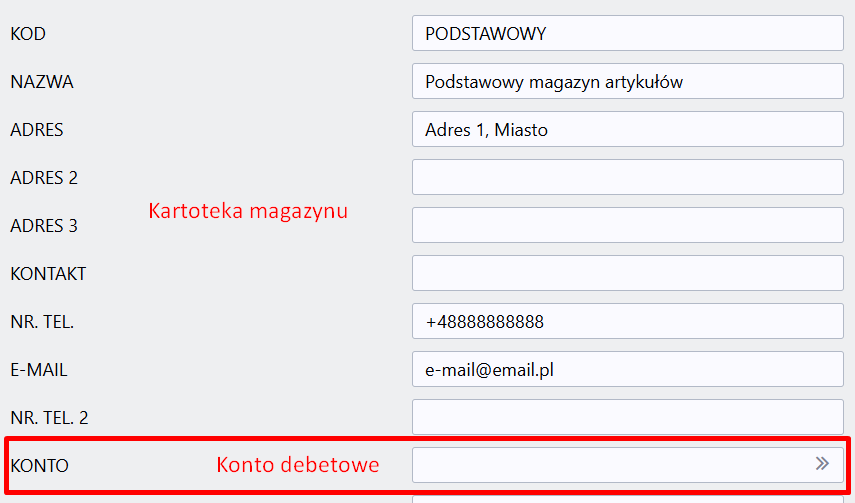This screenshot has width=855, height=503.
Task: Select the empty NR. TEL. 2 field
Action: pos(628,417)
